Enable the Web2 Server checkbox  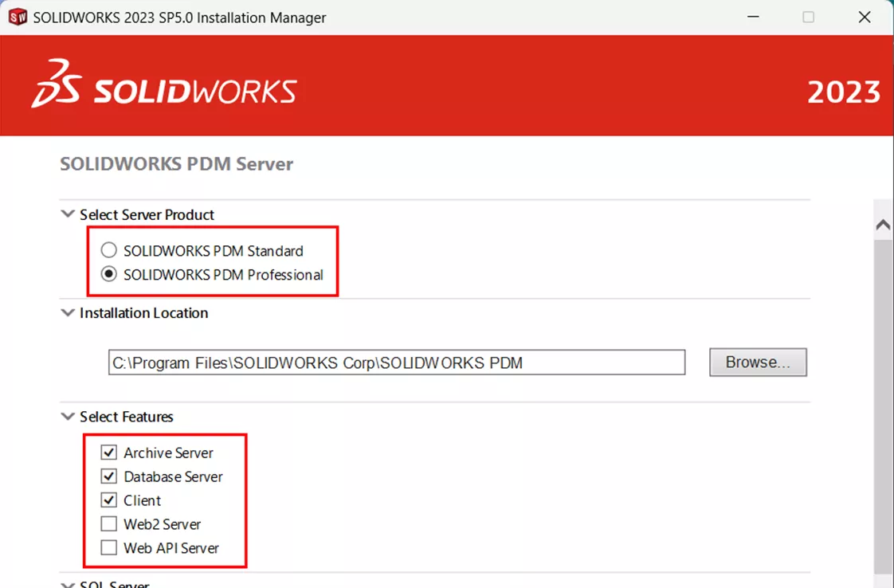[109, 523]
